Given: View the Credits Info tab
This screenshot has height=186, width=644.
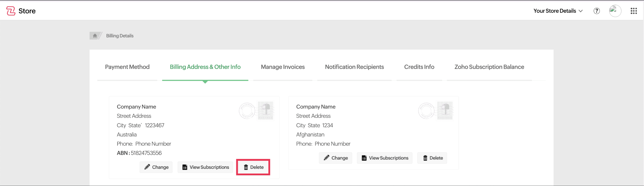Looking at the screenshot, I should click(419, 67).
